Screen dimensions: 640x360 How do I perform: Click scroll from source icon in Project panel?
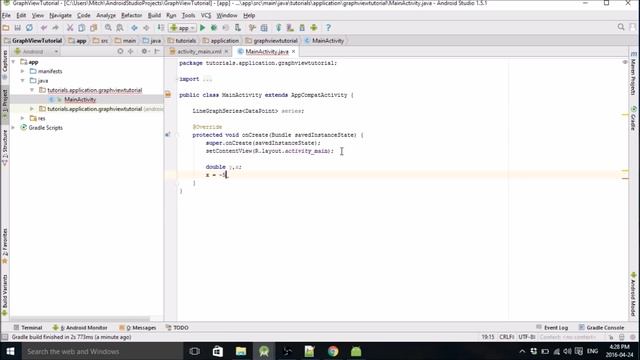120,51
